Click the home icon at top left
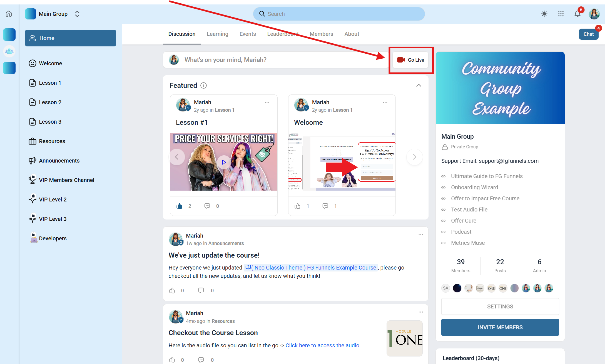605x364 pixels. [x=9, y=14]
